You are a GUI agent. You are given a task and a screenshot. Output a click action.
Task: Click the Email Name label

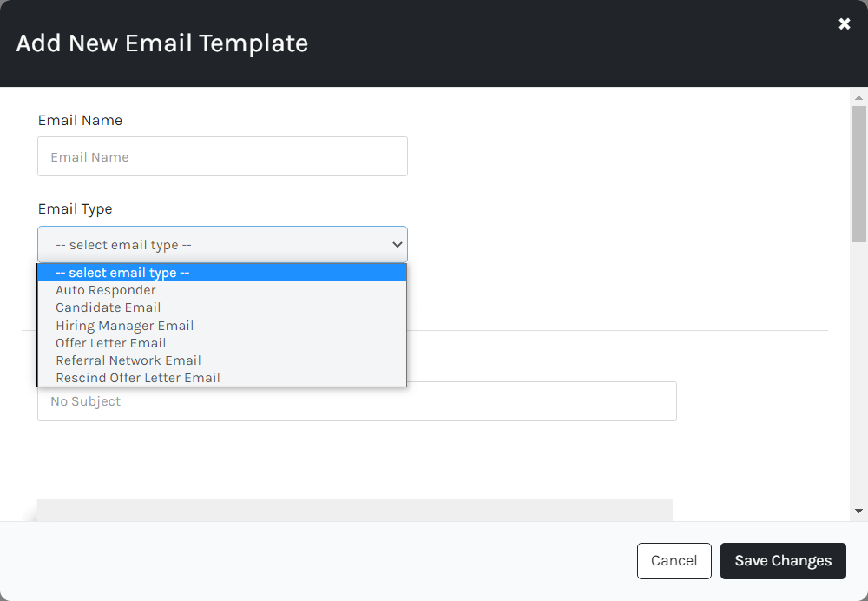tap(80, 120)
